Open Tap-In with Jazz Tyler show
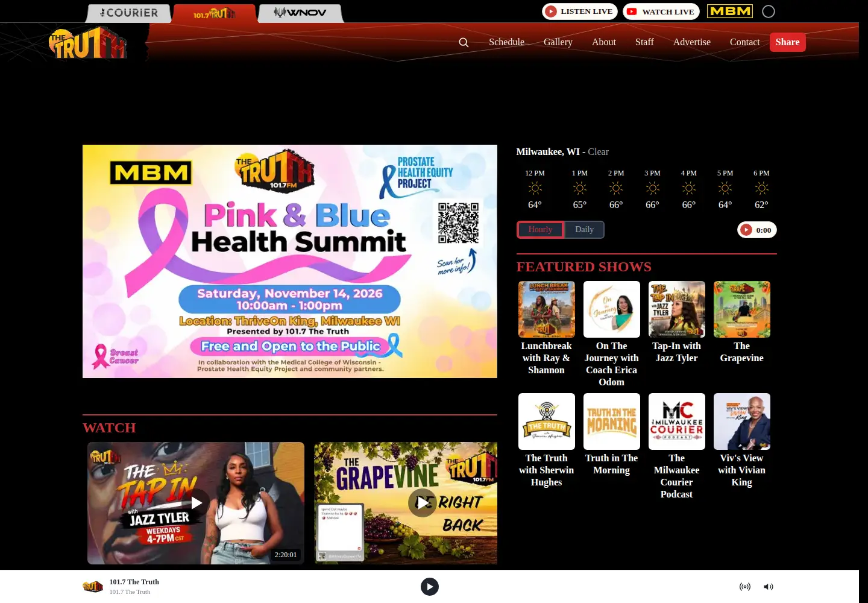Image resolution: width=868 pixels, height=603 pixels. point(677,322)
